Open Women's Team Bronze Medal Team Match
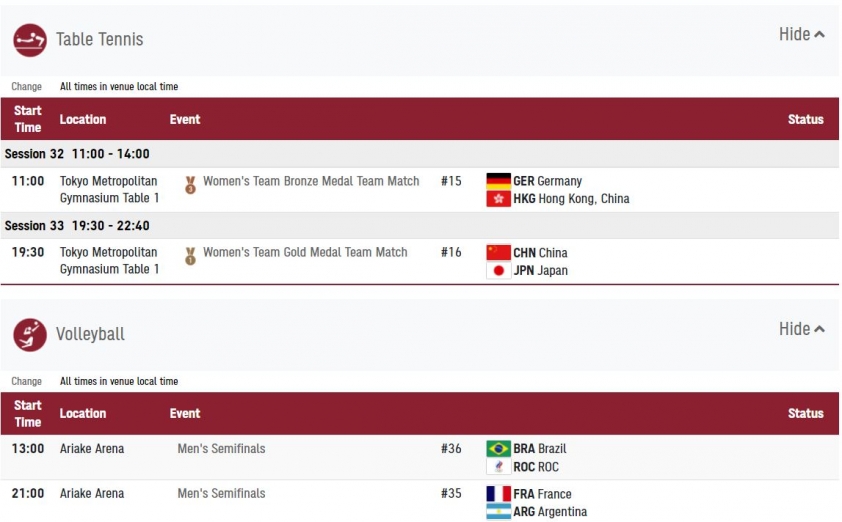 point(311,181)
